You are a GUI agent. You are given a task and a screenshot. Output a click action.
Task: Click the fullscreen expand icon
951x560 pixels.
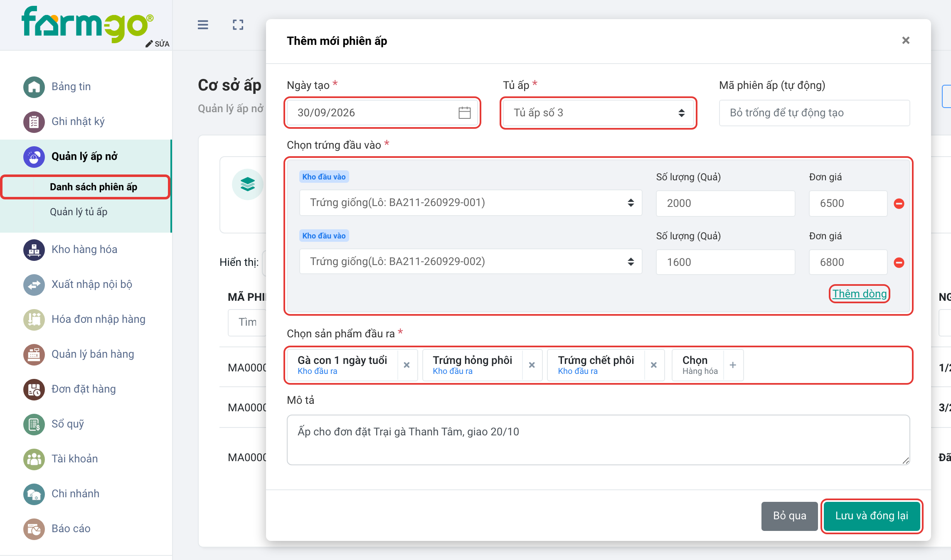238,25
